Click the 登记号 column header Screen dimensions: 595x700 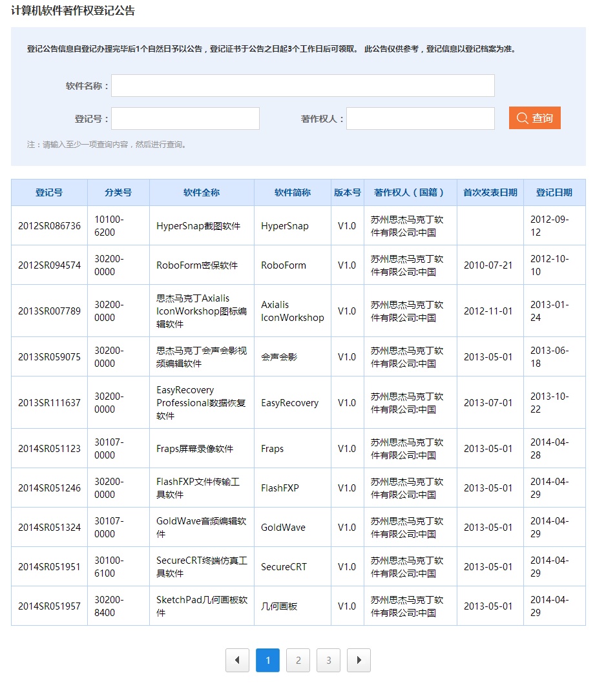click(49, 192)
